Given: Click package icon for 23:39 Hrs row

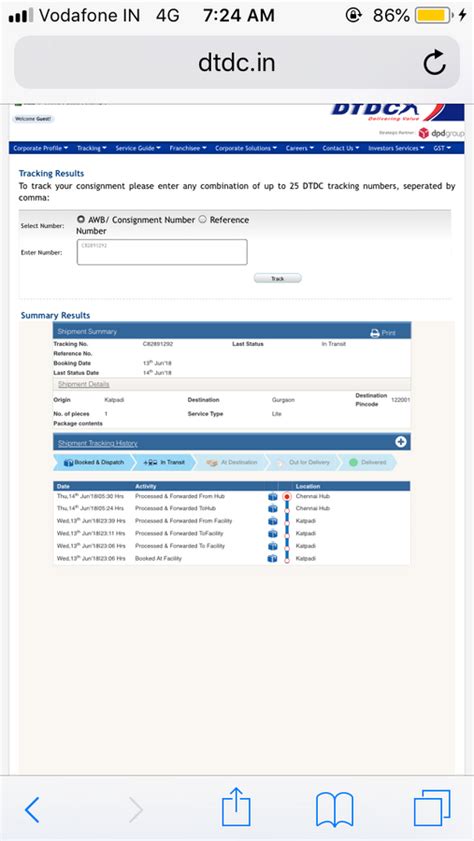Looking at the screenshot, I should click(272, 521).
